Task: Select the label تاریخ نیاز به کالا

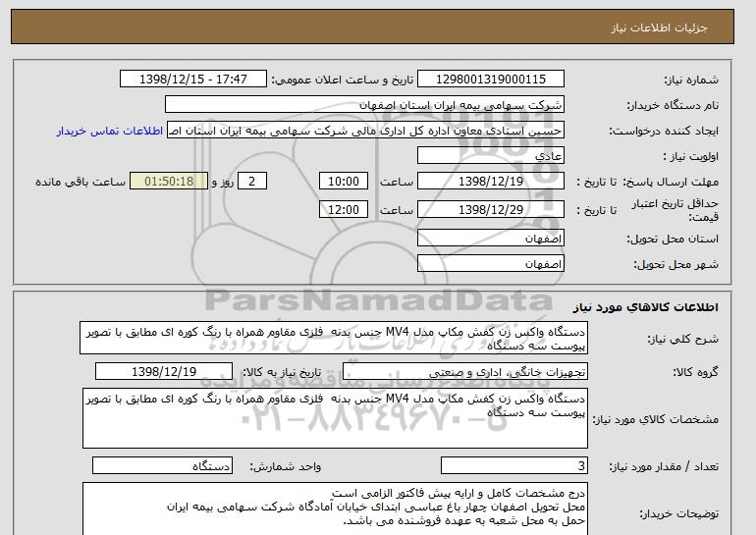Action: 282,373
